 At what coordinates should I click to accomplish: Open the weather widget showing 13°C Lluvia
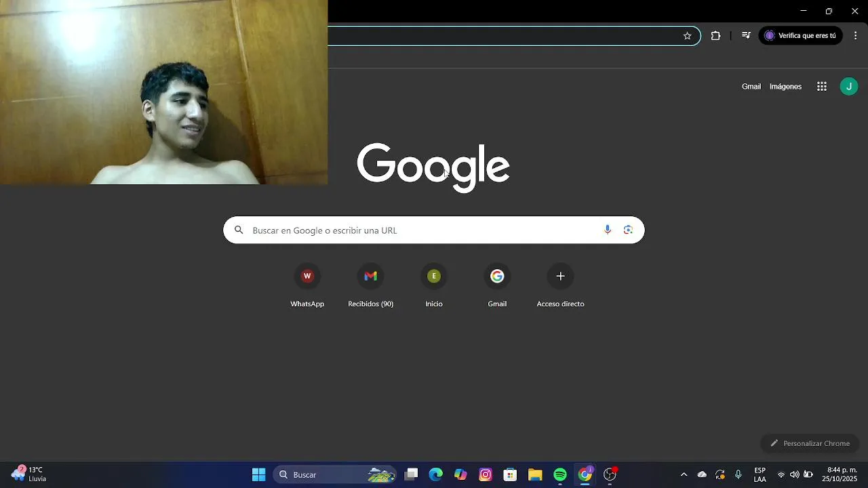pos(30,474)
